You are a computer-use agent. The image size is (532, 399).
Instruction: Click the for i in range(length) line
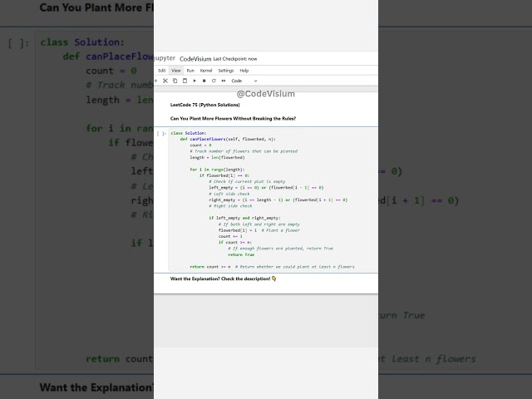point(217,170)
